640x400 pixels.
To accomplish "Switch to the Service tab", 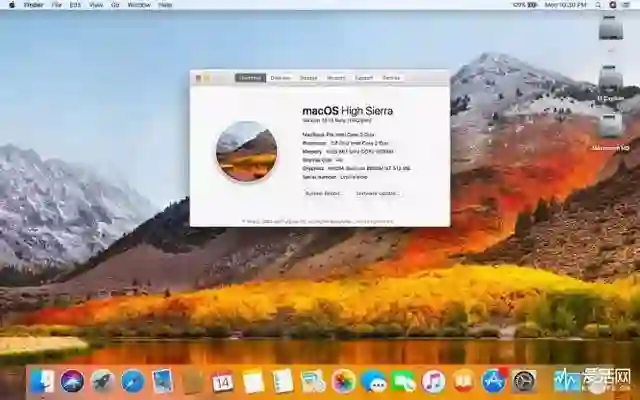I will 391,78.
